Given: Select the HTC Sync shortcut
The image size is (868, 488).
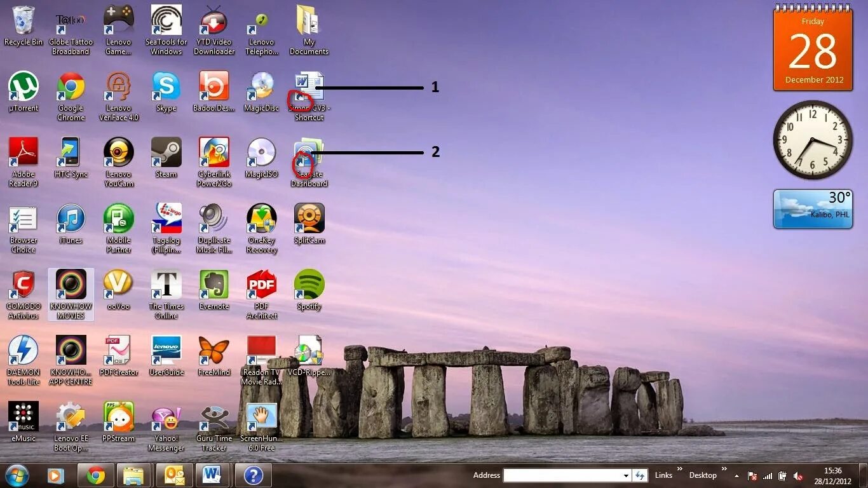Looking at the screenshot, I should pos(71,152).
